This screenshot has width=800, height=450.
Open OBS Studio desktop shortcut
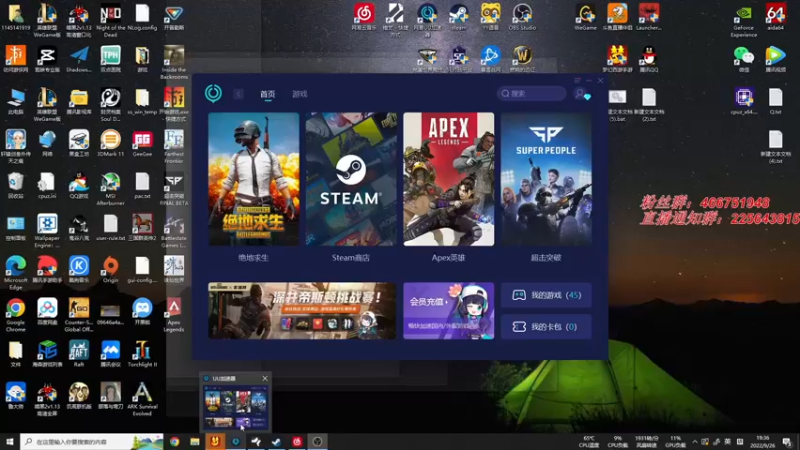(x=522, y=17)
